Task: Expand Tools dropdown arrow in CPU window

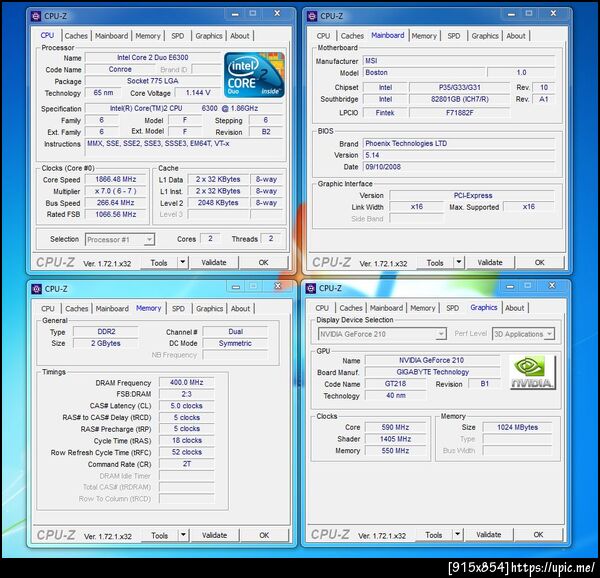Action: (183, 262)
